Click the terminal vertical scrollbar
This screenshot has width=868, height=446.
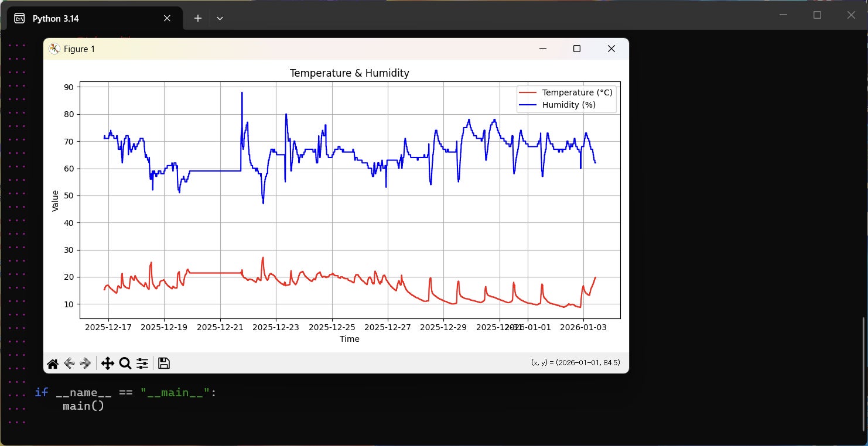click(863, 375)
